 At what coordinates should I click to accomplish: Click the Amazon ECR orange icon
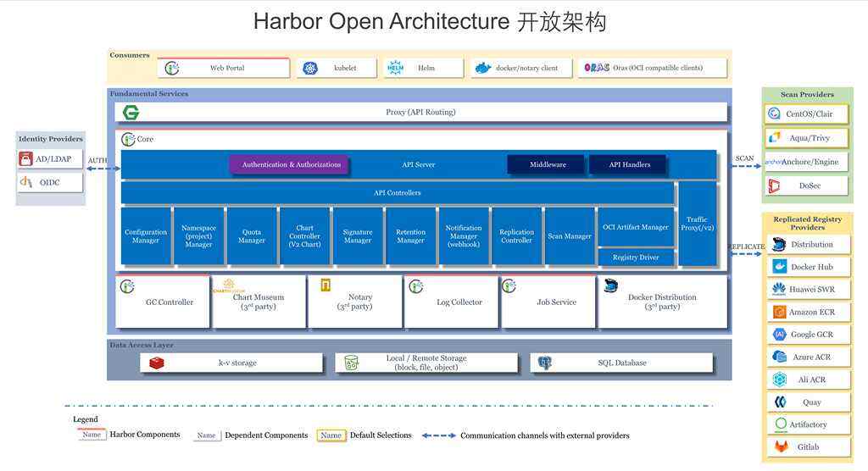tap(780, 312)
